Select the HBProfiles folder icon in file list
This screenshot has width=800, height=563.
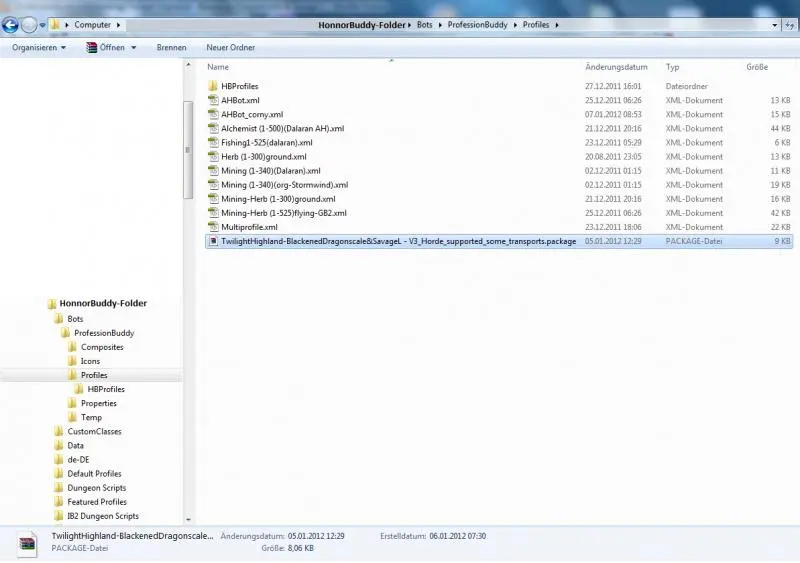click(x=213, y=86)
